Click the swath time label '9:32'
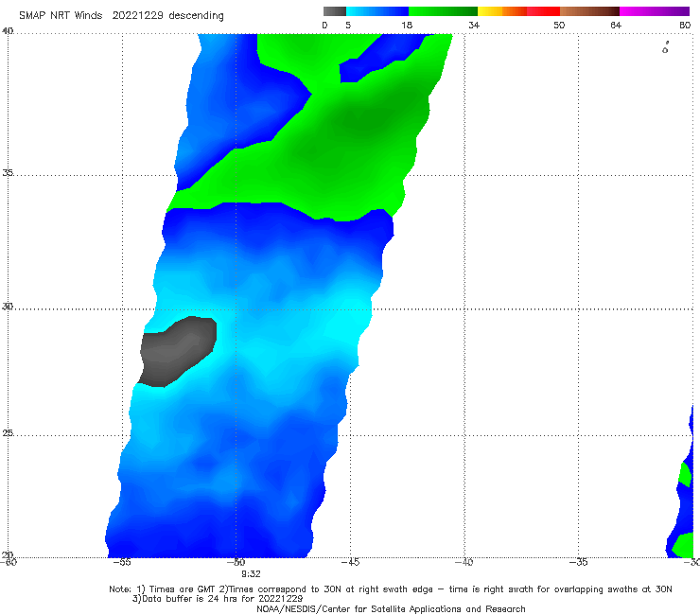Screen dimensions: 700x615 (251, 574)
